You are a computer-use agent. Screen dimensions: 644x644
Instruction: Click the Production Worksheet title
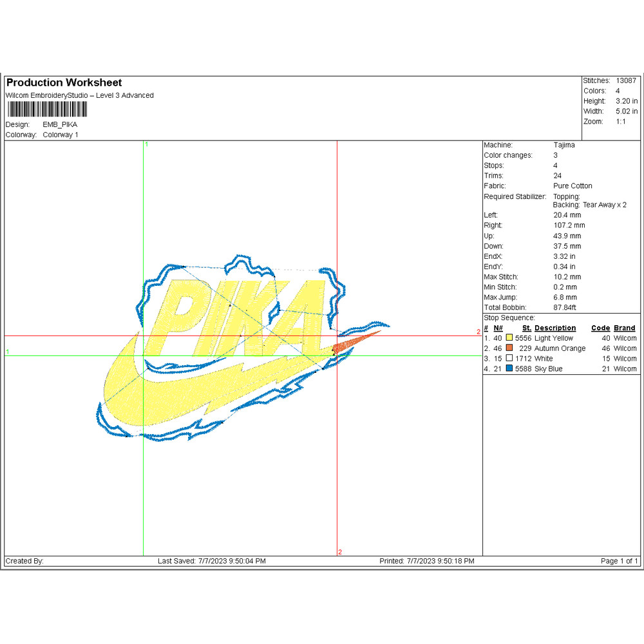(x=64, y=82)
